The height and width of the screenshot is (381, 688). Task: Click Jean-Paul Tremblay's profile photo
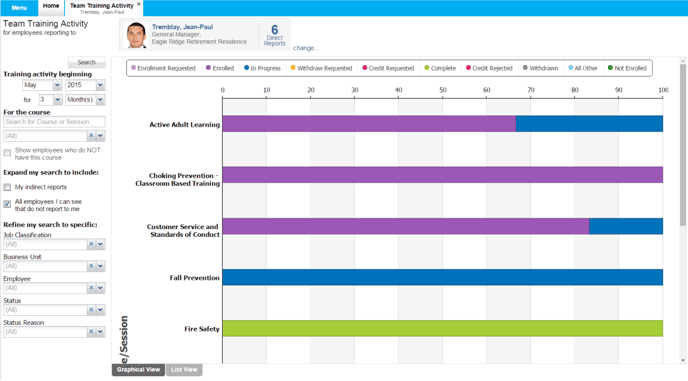[x=136, y=35]
